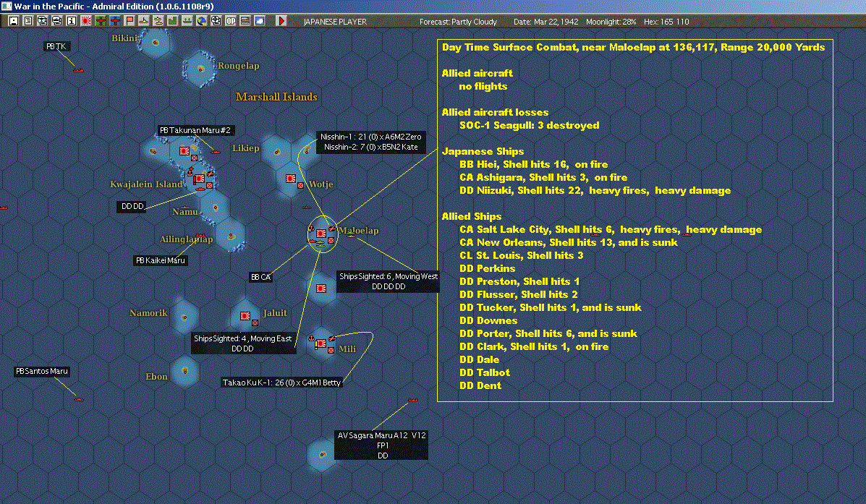Click the DD DD label near Kwajalein
This screenshot has width=866, height=504.
[132, 206]
